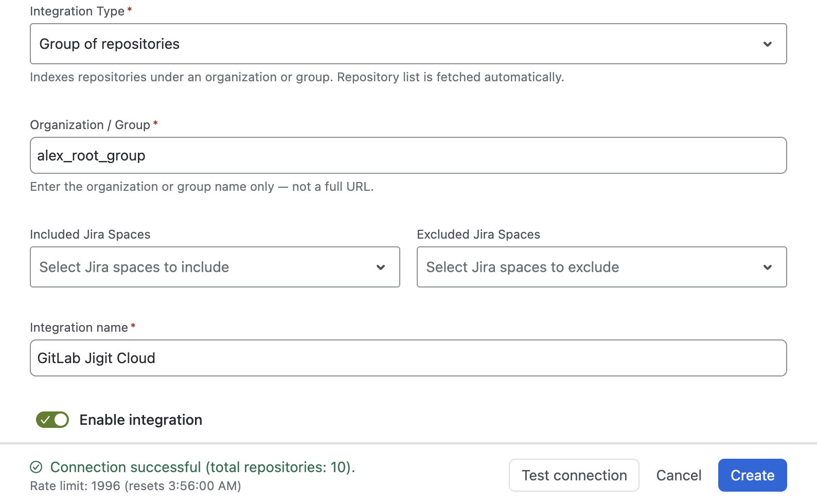Click the 'Enable integration' label
This screenshot has height=504, width=817.
click(141, 420)
